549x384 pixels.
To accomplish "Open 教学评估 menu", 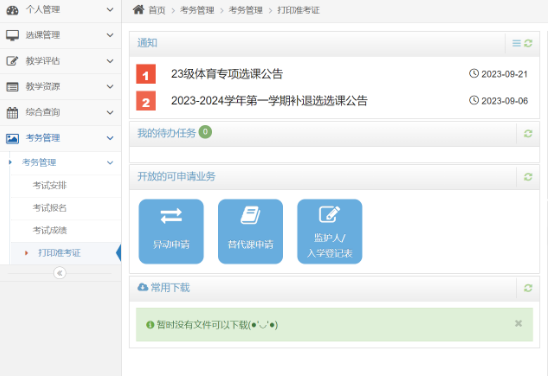I will [x=61, y=61].
